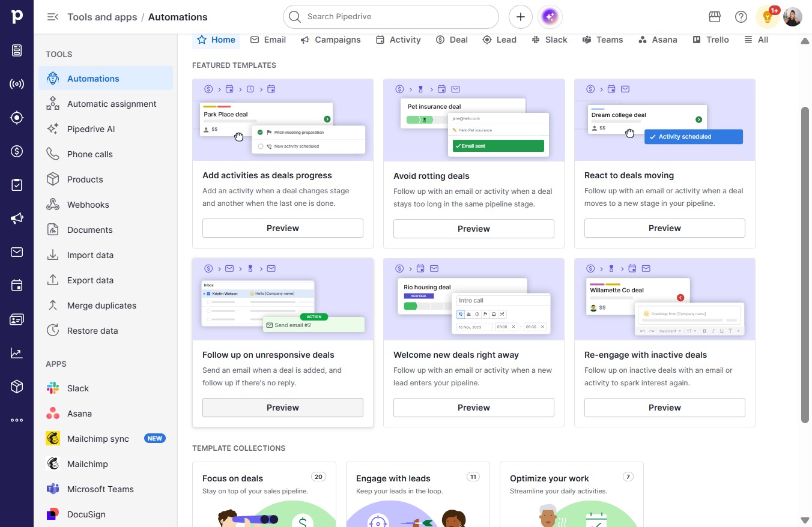Open the box Products icon in the left rail
812x527 pixels.
click(17, 387)
